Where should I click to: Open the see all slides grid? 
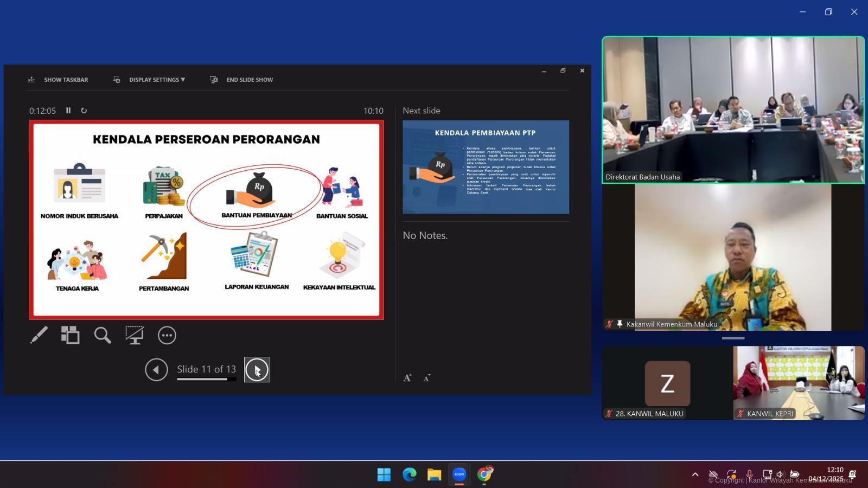pos(70,335)
